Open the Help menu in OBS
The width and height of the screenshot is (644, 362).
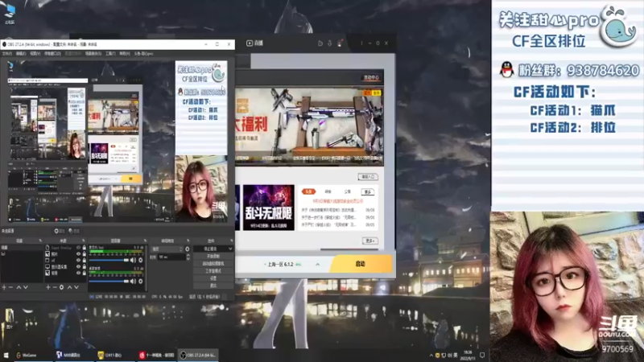pos(125,54)
